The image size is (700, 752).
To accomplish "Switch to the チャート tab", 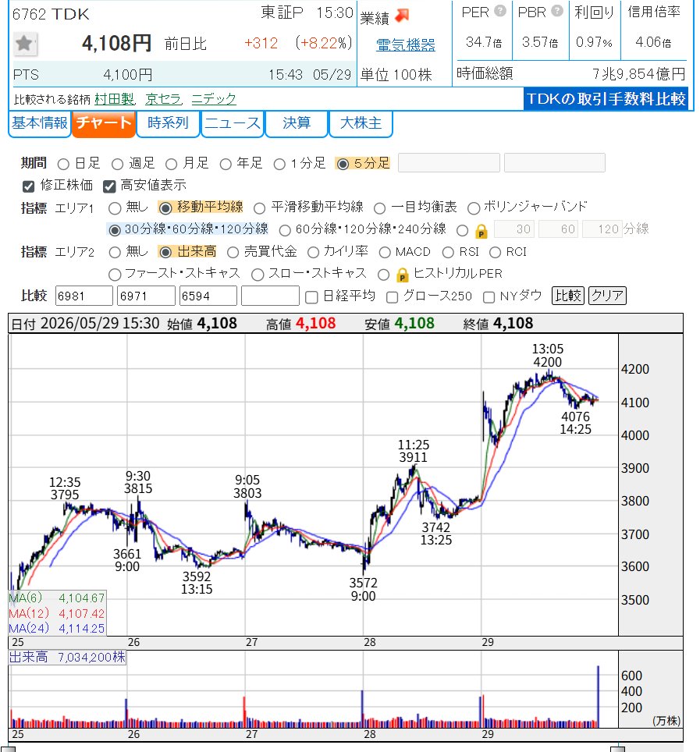I will [x=104, y=123].
